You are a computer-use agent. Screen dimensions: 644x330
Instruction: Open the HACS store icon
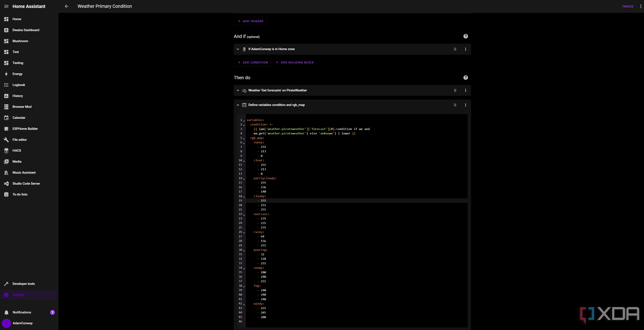click(6, 150)
